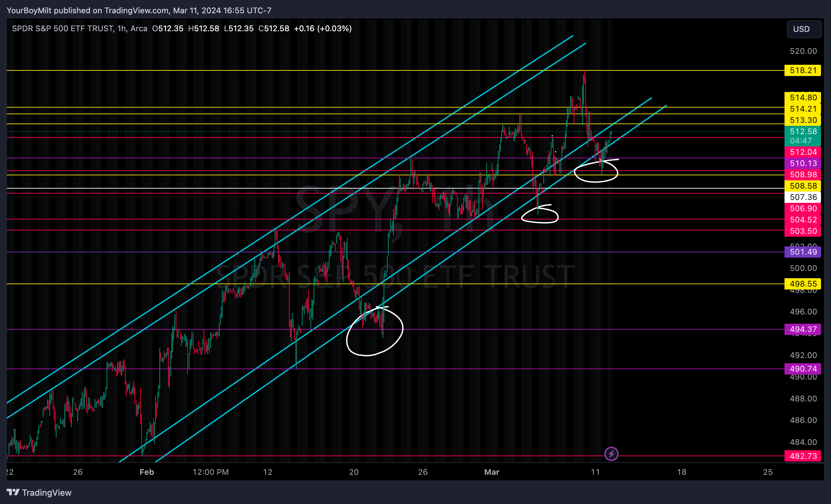Click the Feb date label on time axis
The width and height of the screenshot is (831, 504).
[x=147, y=472]
